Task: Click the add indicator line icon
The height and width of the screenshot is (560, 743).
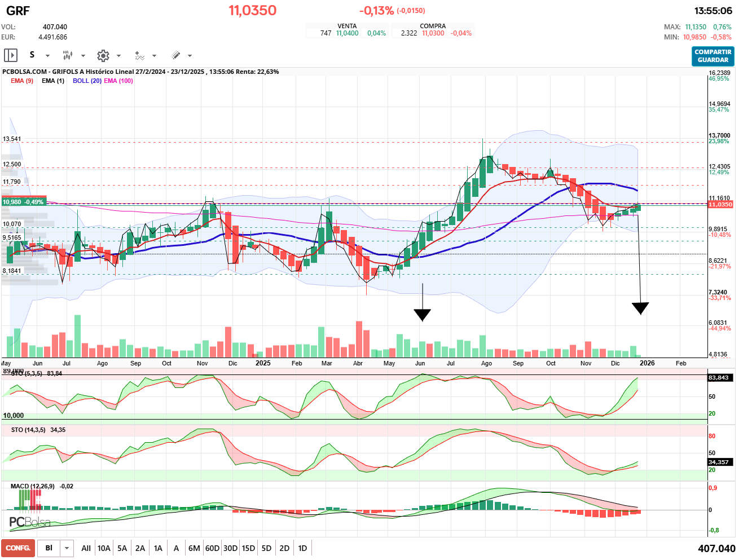Action: 139,55
